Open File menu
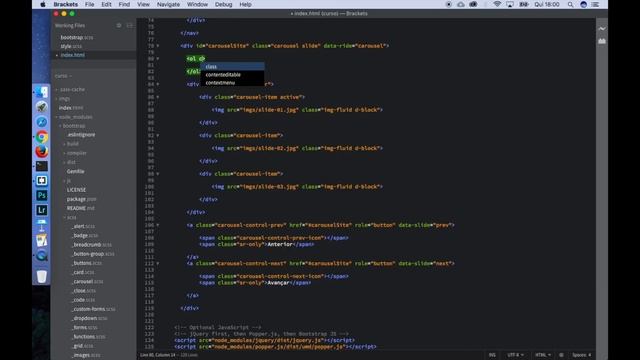640x360 pixels. [x=89, y=4]
